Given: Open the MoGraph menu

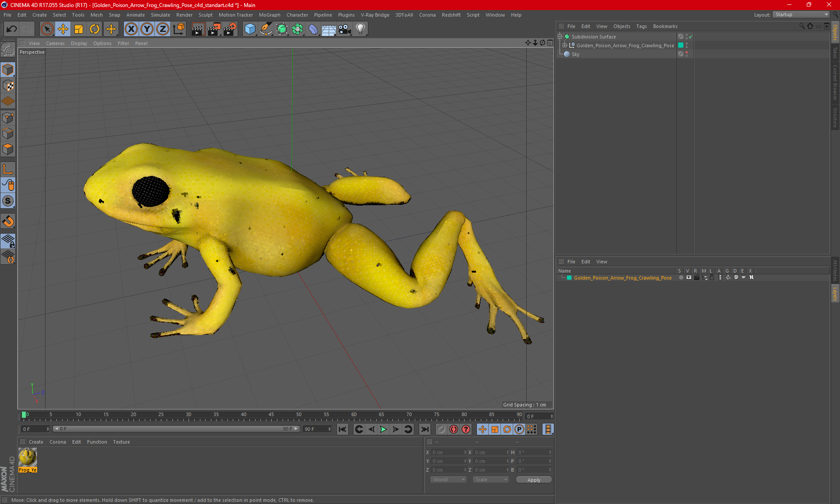Looking at the screenshot, I should 269,15.
